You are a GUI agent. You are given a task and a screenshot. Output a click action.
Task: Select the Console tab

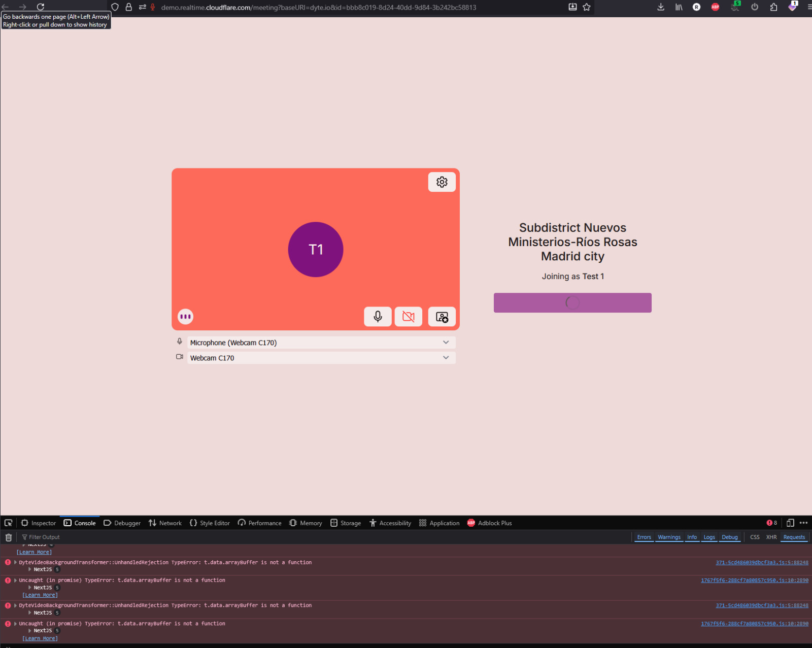point(80,523)
